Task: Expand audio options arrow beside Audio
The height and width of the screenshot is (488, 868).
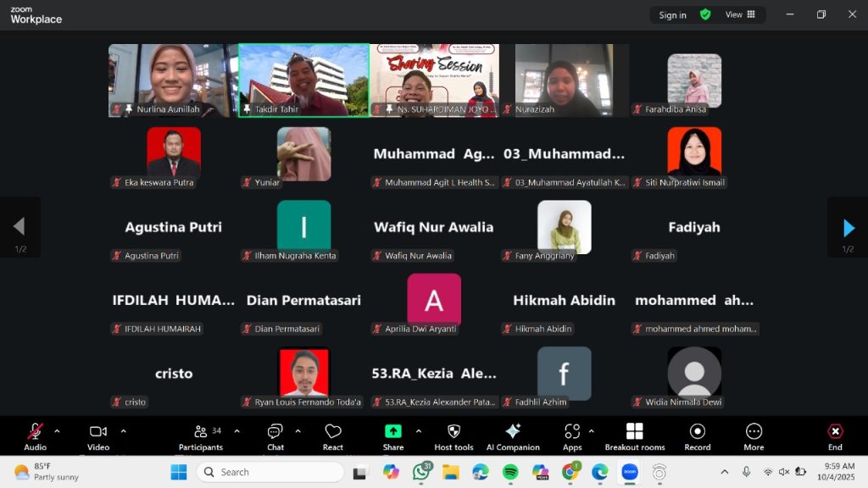Action: coord(57,430)
